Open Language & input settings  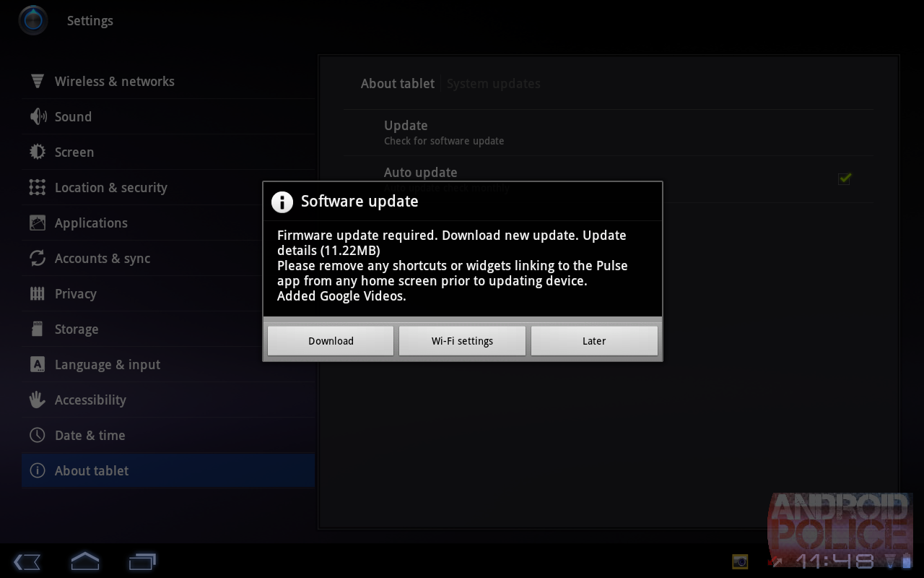(x=168, y=364)
